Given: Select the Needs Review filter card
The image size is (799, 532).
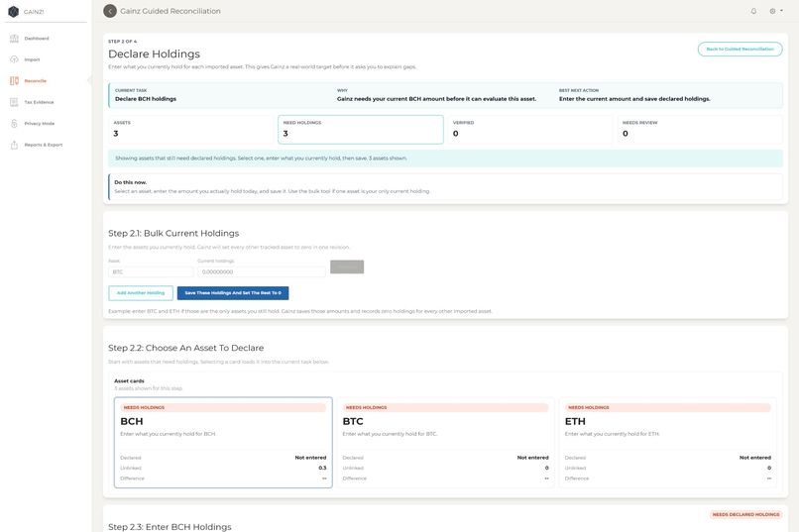Looking at the screenshot, I should tap(700, 130).
